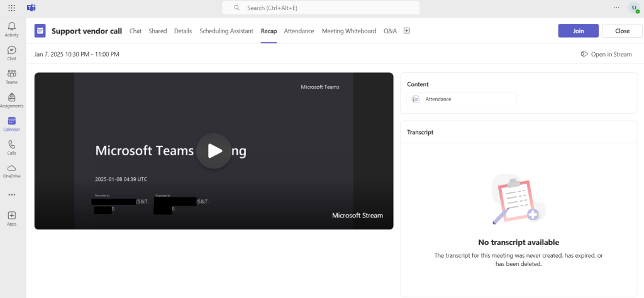The image size is (644, 298).
Task: Go to Teams in the sidebar
Action: pos(11,77)
